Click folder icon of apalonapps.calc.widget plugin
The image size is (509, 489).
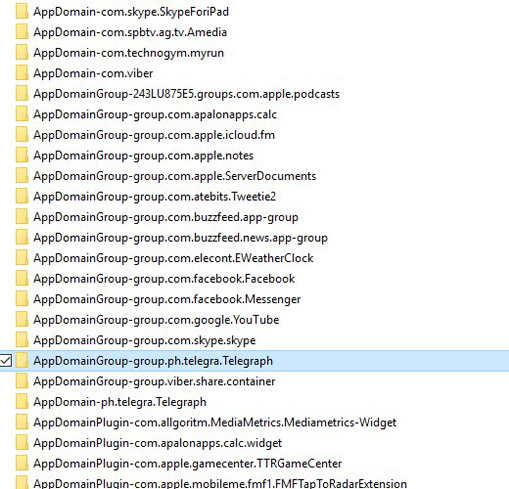click(x=22, y=443)
